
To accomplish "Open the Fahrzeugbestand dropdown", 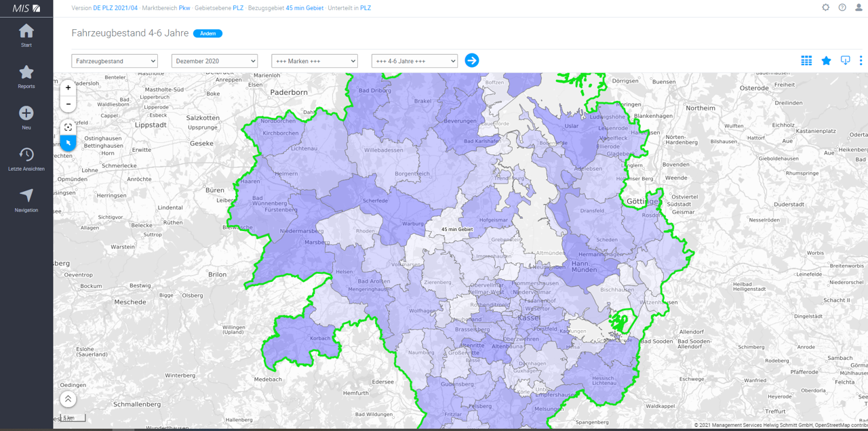I will [x=115, y=61].
